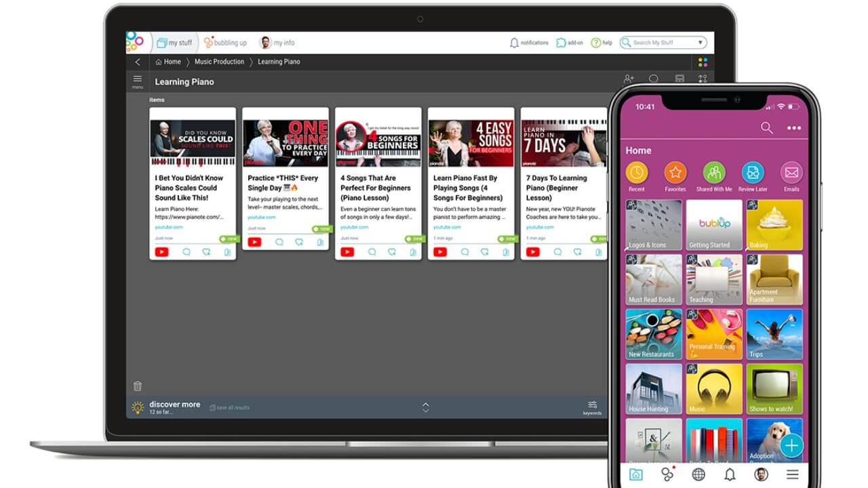Tap the Review Later glasses icon
The image size is (868, 488).
753,173
